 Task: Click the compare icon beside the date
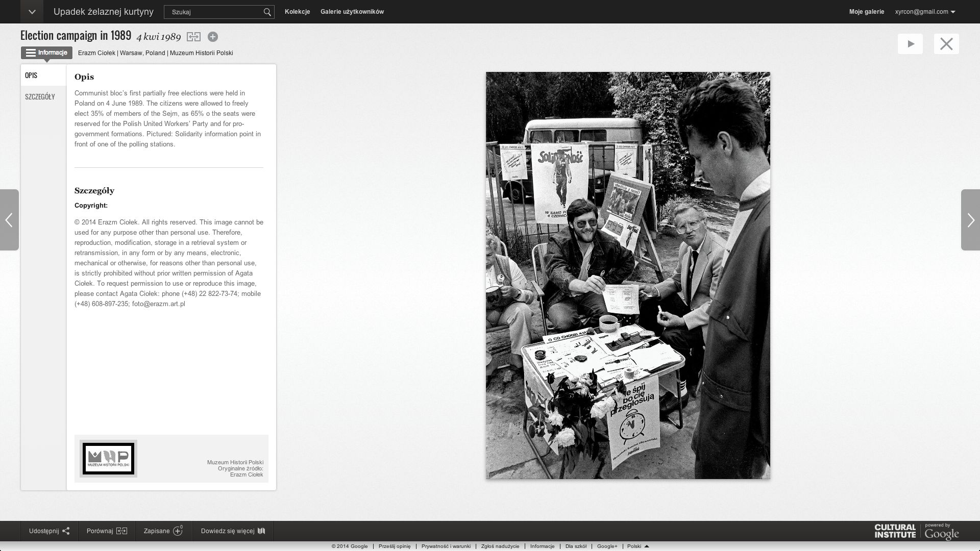click(x=193, y=37)
